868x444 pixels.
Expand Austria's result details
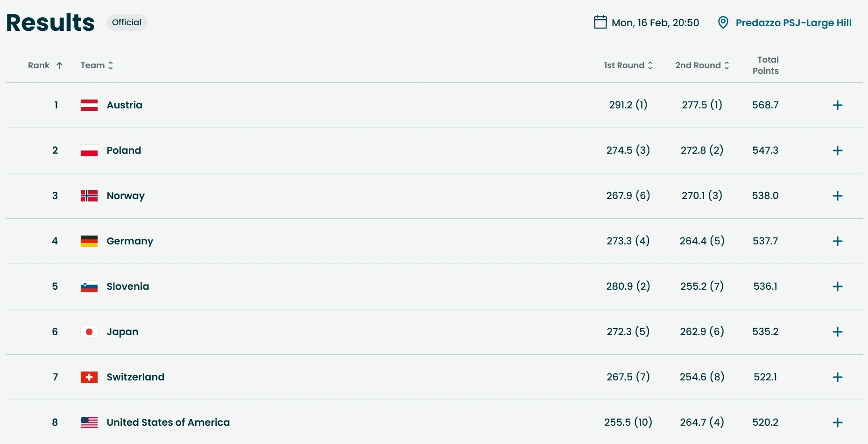tap(838, 105)
